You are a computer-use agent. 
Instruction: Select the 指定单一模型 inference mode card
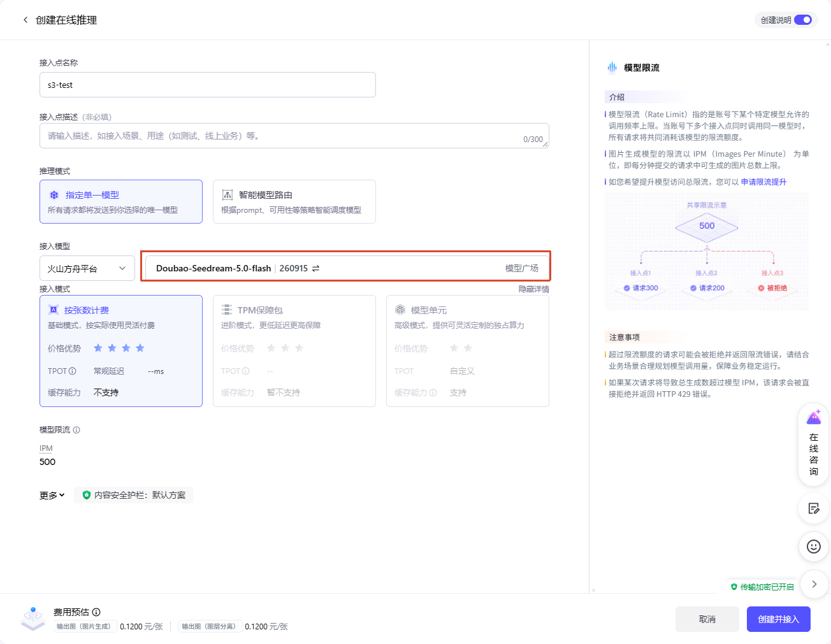pyautogui.click(x=121, y=201)
